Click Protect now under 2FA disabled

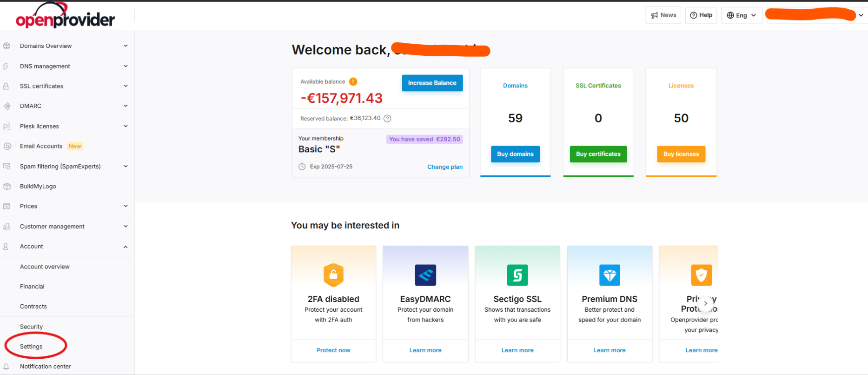coord(333,350)
